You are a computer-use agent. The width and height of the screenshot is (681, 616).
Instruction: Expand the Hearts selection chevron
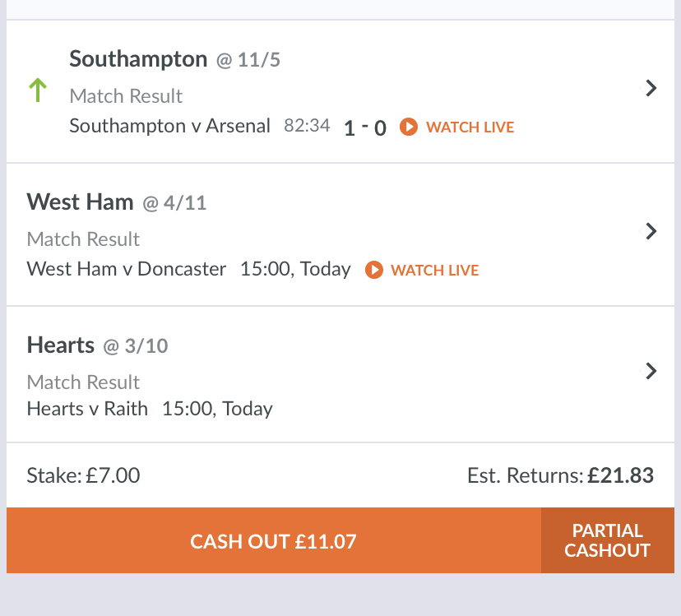[x=651, y=371]
